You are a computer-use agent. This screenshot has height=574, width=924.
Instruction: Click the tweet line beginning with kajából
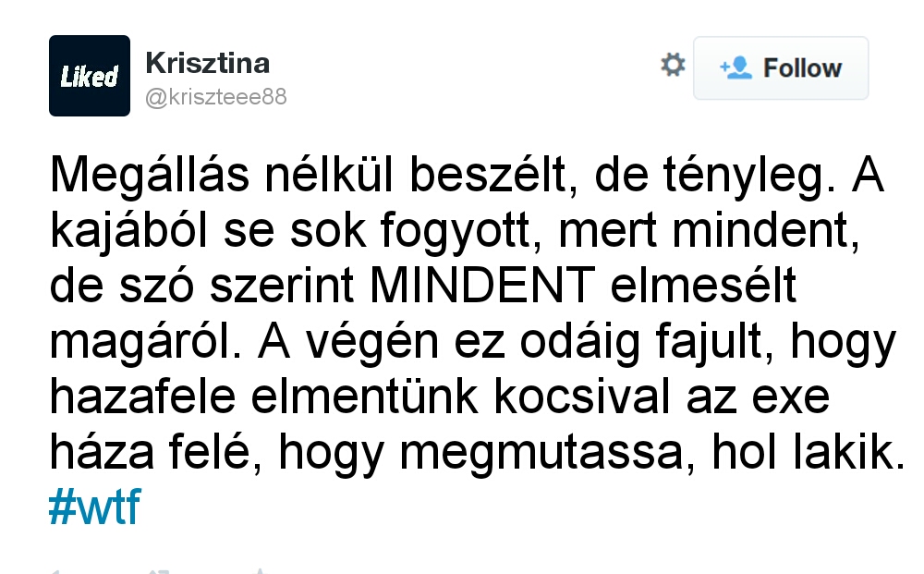click(455, 231)
